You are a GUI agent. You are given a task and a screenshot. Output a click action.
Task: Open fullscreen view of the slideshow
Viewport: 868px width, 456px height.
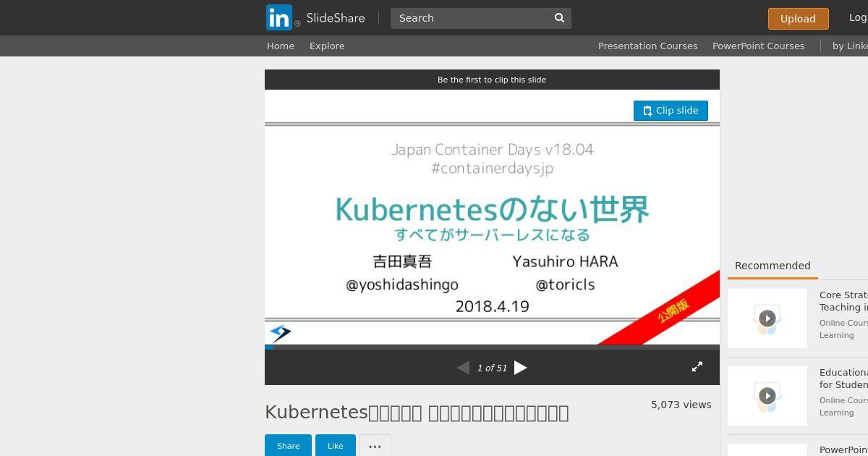pos(697,367)
